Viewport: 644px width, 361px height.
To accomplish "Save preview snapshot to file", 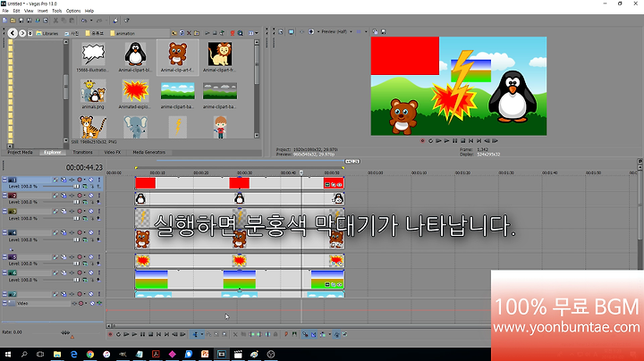I will tap(383, 31).
